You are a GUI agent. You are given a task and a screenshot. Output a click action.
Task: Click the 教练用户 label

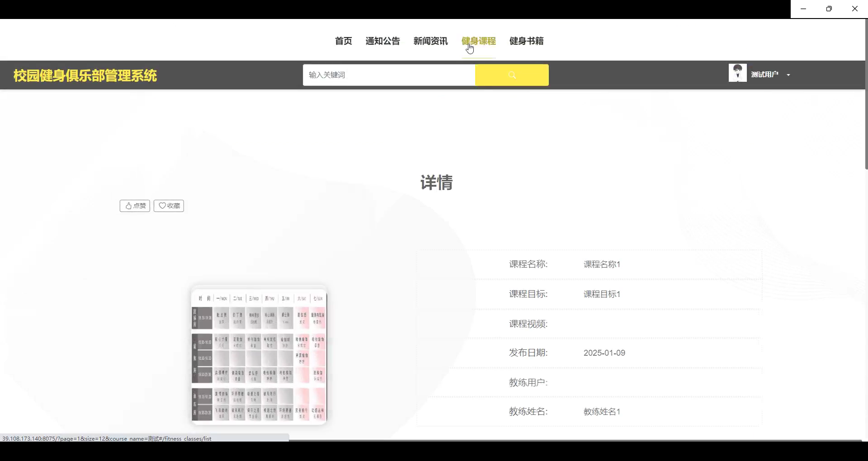[x=528, y=383]
